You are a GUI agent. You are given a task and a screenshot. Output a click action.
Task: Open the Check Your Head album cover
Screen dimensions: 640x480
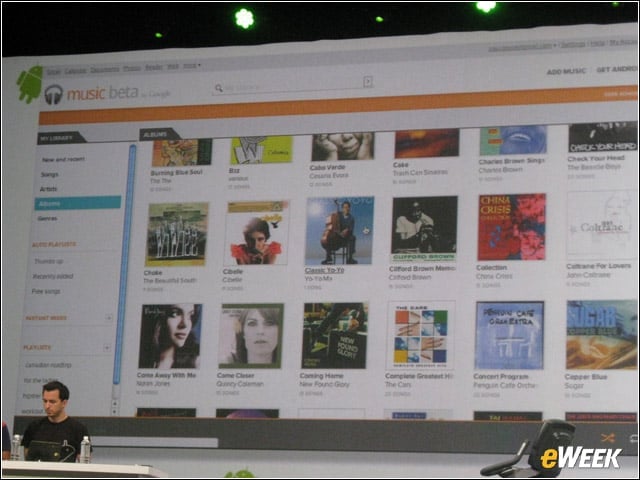coord(602,137)
